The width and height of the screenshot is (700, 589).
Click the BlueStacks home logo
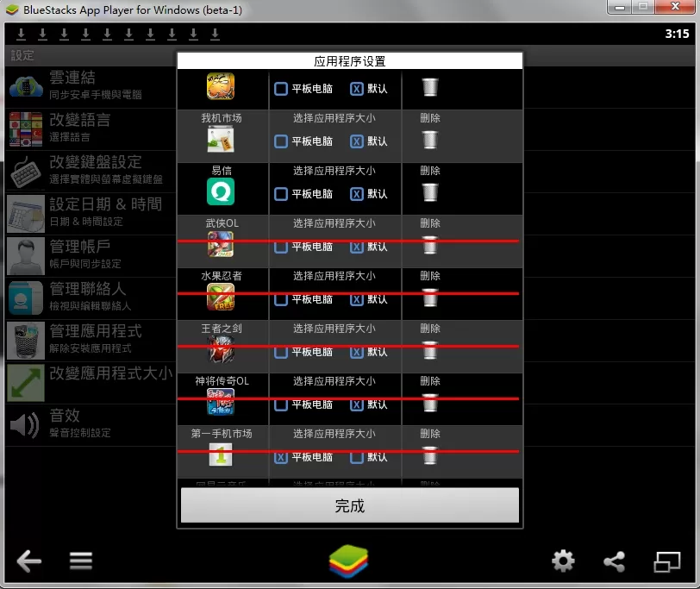point(348,561)
